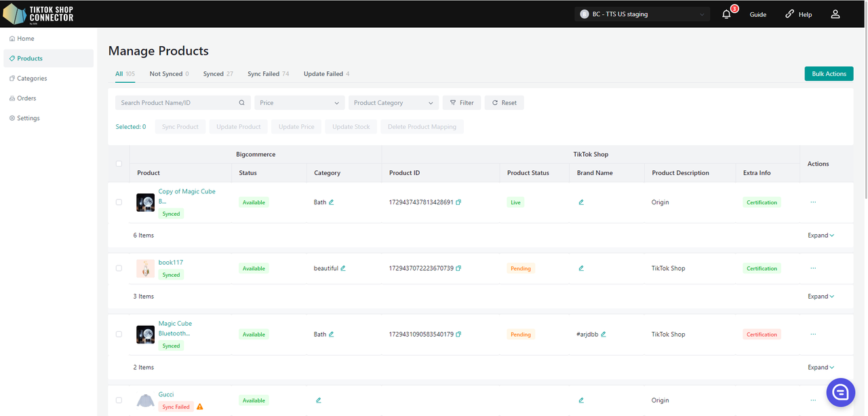Check the Gucci product
Viewport: 868px width, 416px height.
point(119,400)
